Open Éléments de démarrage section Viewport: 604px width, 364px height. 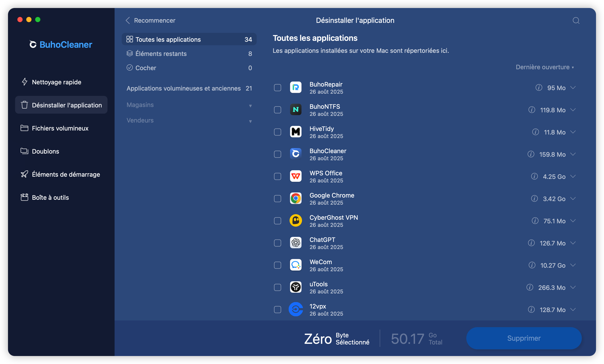61,174
